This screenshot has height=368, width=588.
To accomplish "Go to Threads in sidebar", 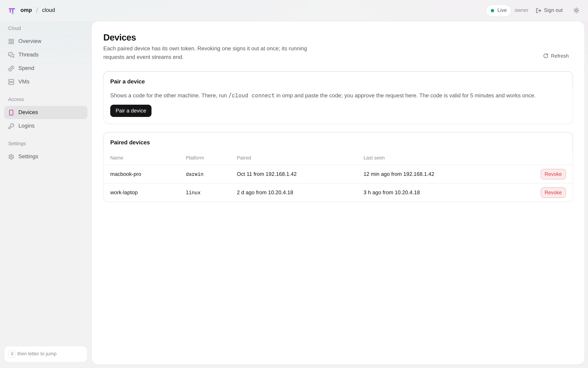I will [28, 55].
